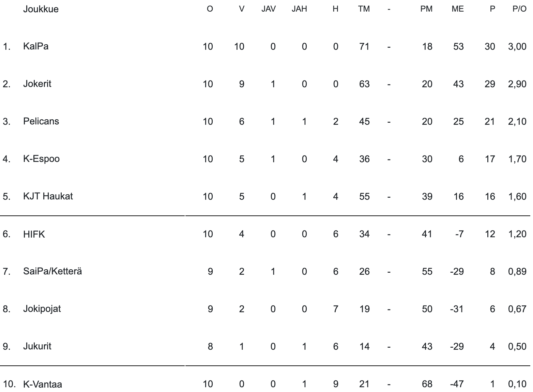The width and height of the screenshot is (533, 392).
Task: Open the Jokipojat team entry
Action: coord(42,309)
